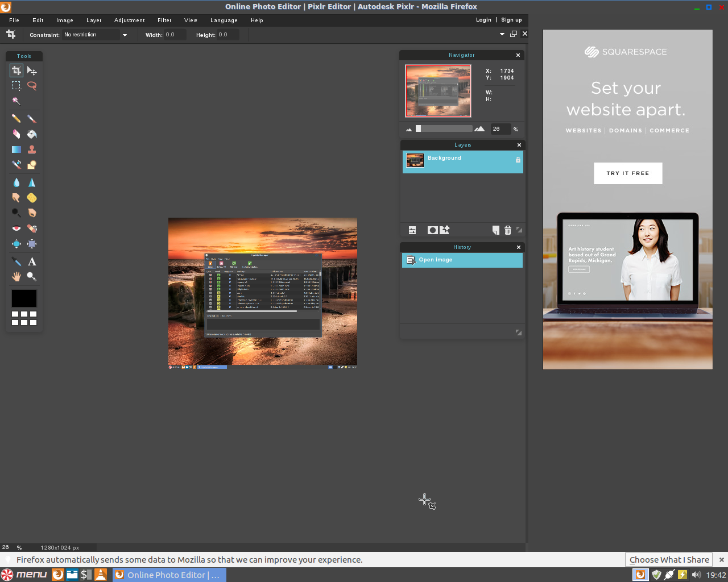Viewport: 728px width, 582px height.
Task: Click the Login link
Action: coord(483,20)
